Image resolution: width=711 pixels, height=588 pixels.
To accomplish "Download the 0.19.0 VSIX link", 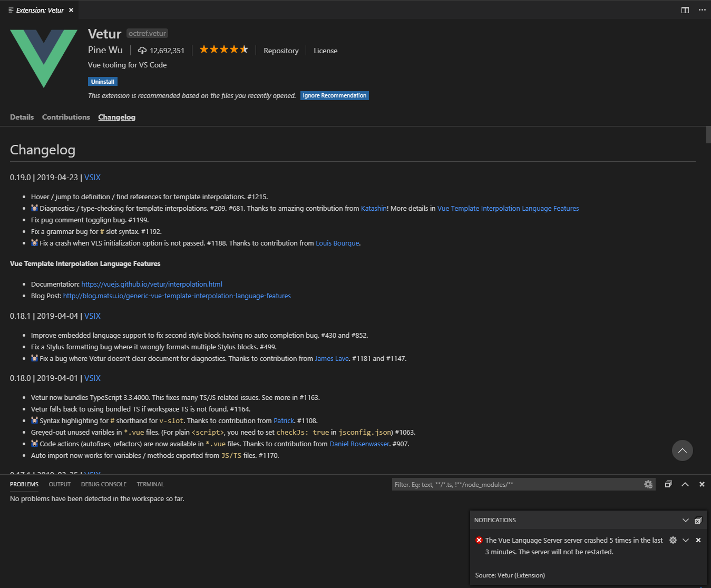I will tap(92, 178).
